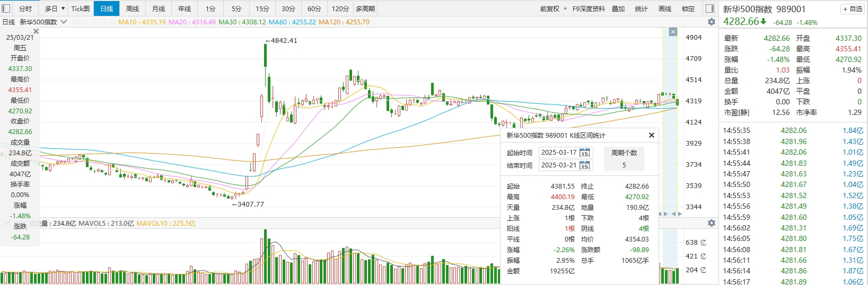Click the 新华500指数 989001 title

point(764,9)
